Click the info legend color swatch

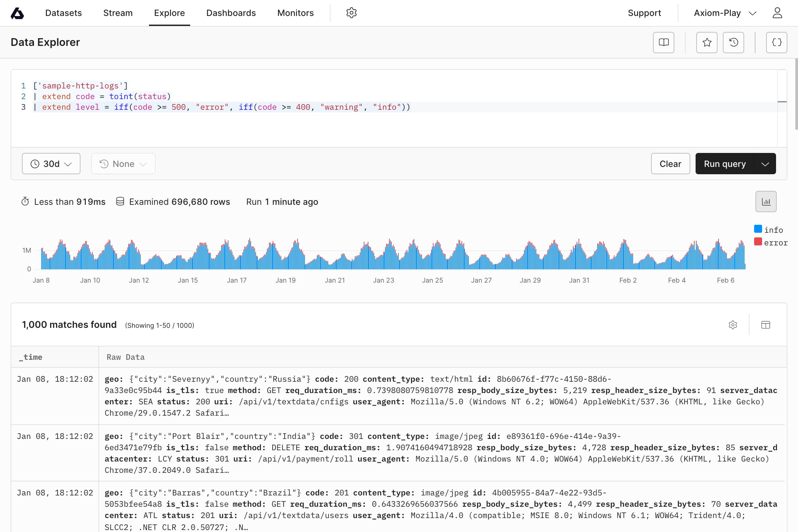(758, 229)
